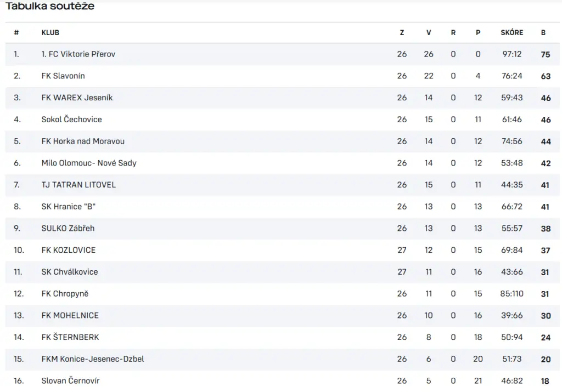Open SK Chválkovice team entry
Viewport: 562px width, 392px height.
pyautogui.click(x=70, y=272)
